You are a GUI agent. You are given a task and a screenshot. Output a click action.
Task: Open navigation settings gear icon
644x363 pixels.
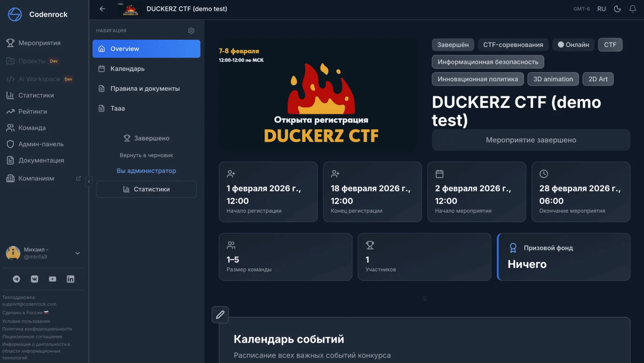tap(191, 31)
